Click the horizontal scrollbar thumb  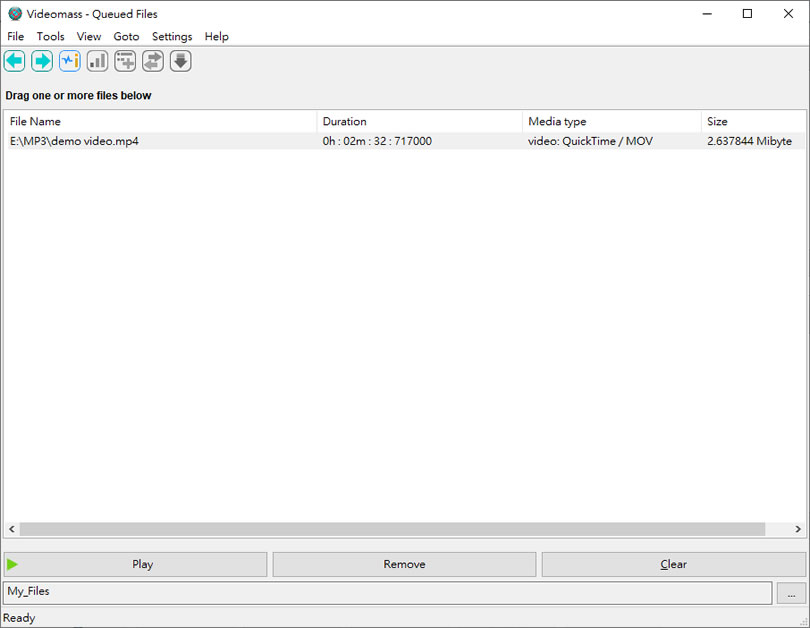392,529
